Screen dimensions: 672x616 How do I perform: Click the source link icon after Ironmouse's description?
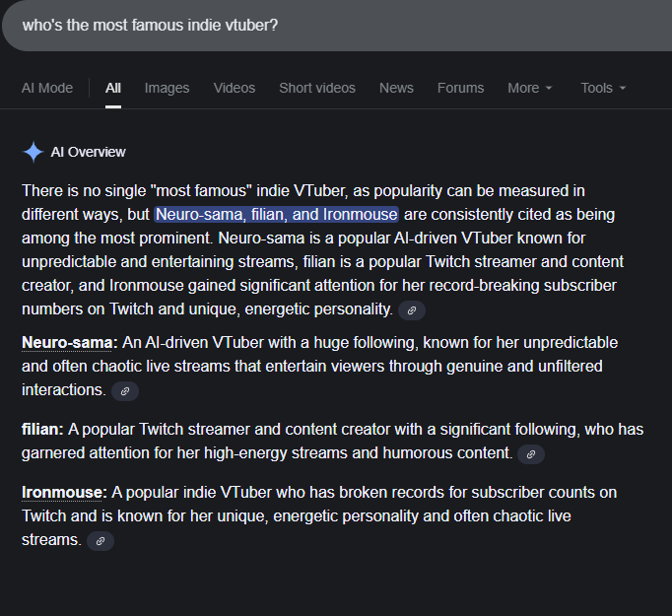101,541
